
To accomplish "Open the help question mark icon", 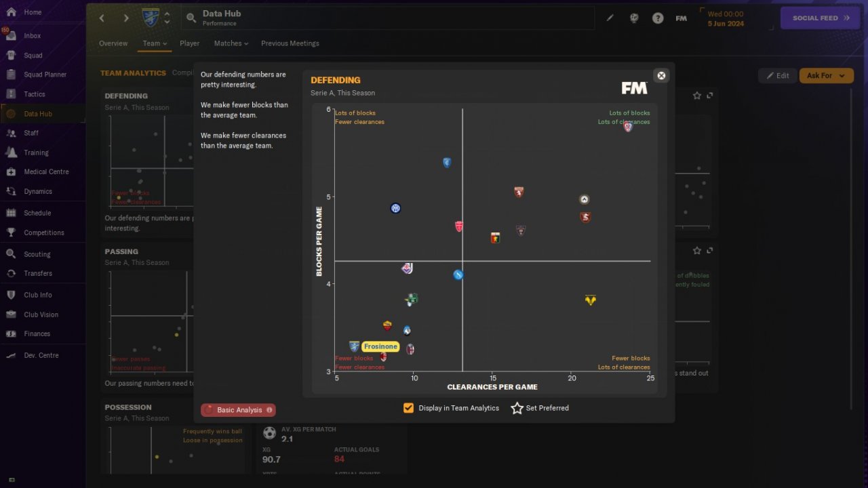I will point(658,18).
